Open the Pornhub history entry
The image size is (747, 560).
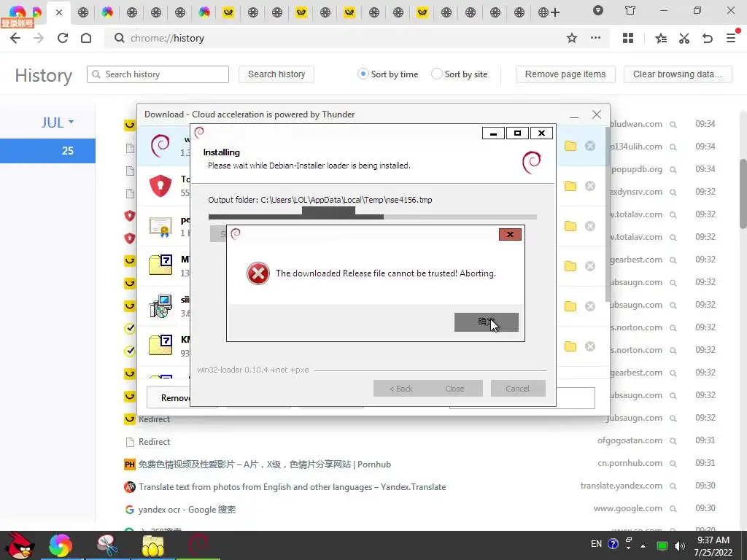pyautogui.click(x=264, y=464)
